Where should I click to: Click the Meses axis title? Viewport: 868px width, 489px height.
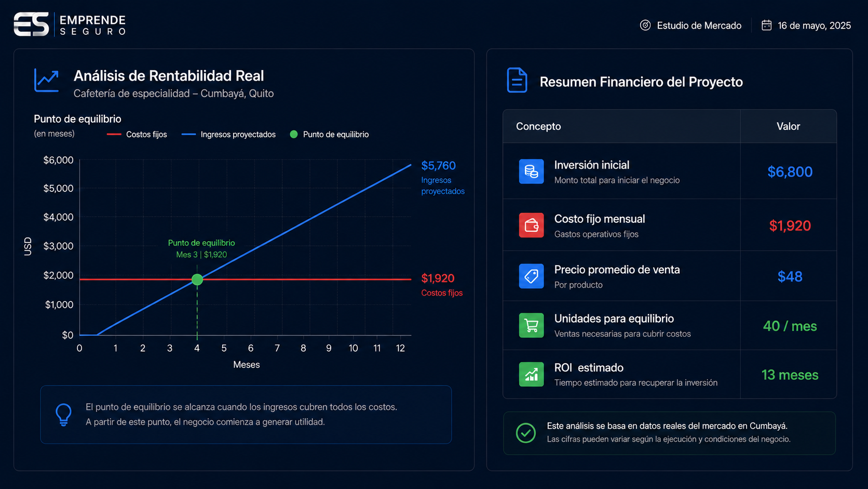246,365
